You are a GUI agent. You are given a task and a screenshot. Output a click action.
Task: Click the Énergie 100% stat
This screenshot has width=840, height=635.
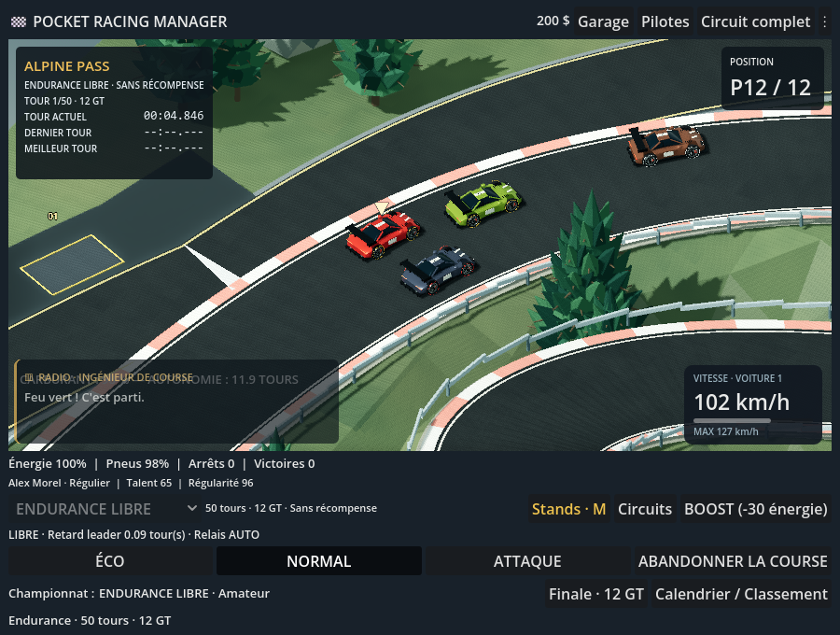click(48, 463)
